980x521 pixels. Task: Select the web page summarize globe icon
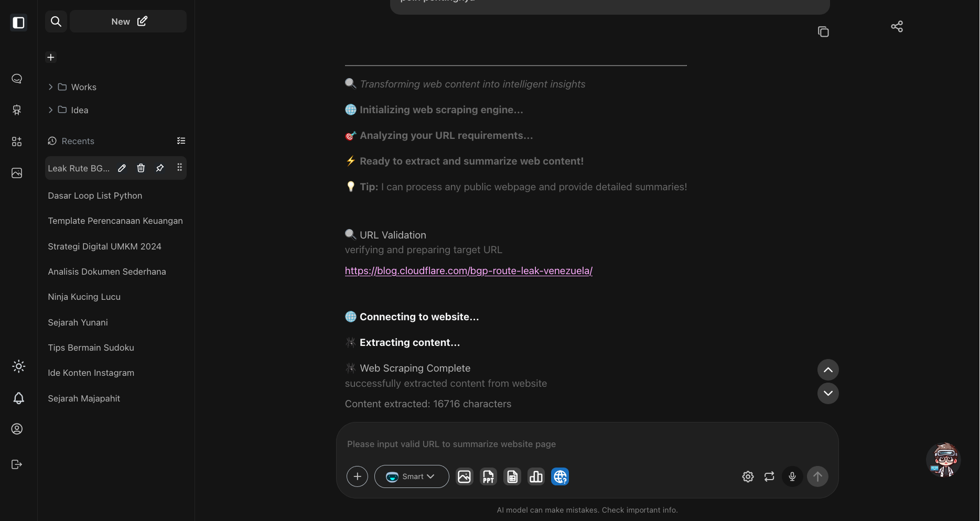click(560, 476)
